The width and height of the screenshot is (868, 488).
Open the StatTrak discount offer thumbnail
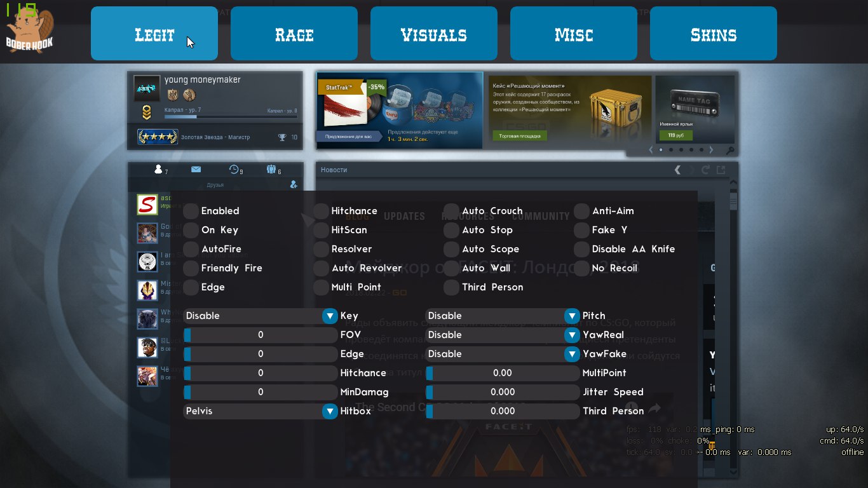click(x=400, y=110)
